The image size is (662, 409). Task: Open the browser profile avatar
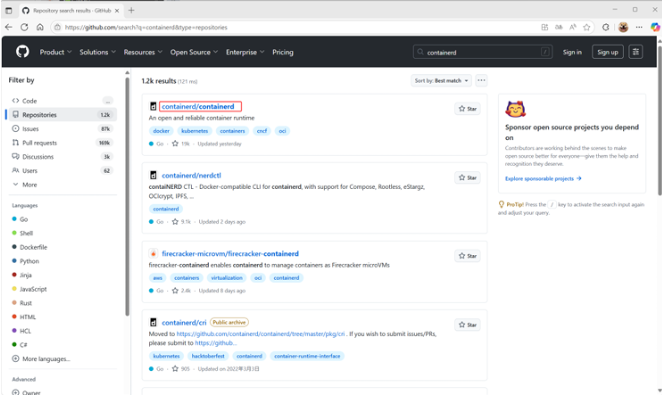(x=623, y=27)
